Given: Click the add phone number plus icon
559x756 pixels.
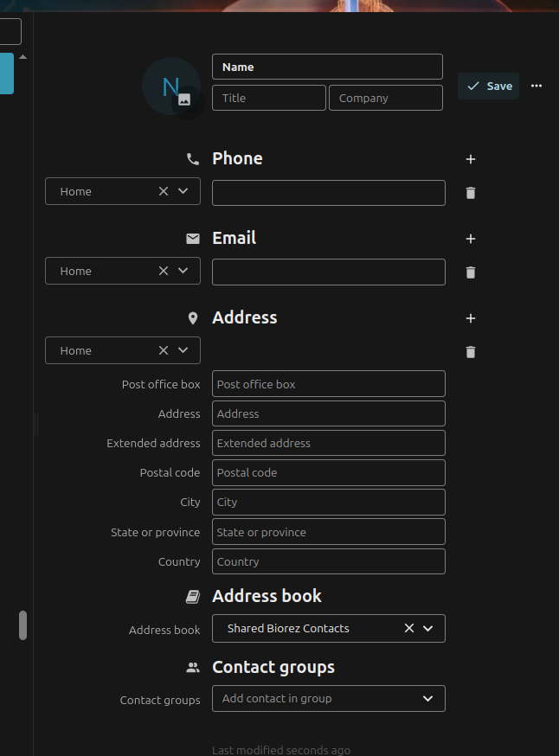Looking at the screenshot, I should point(471,159).
